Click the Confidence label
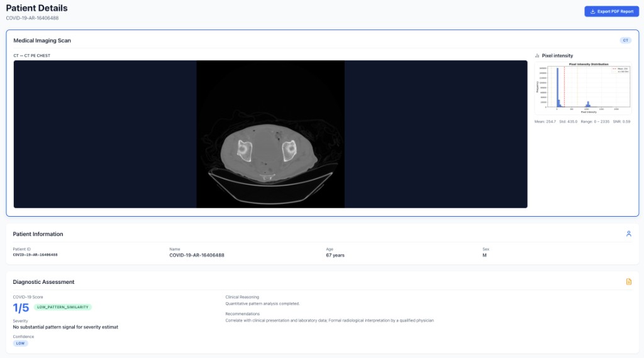Screen dimensions: 644x358 (23, 337)
